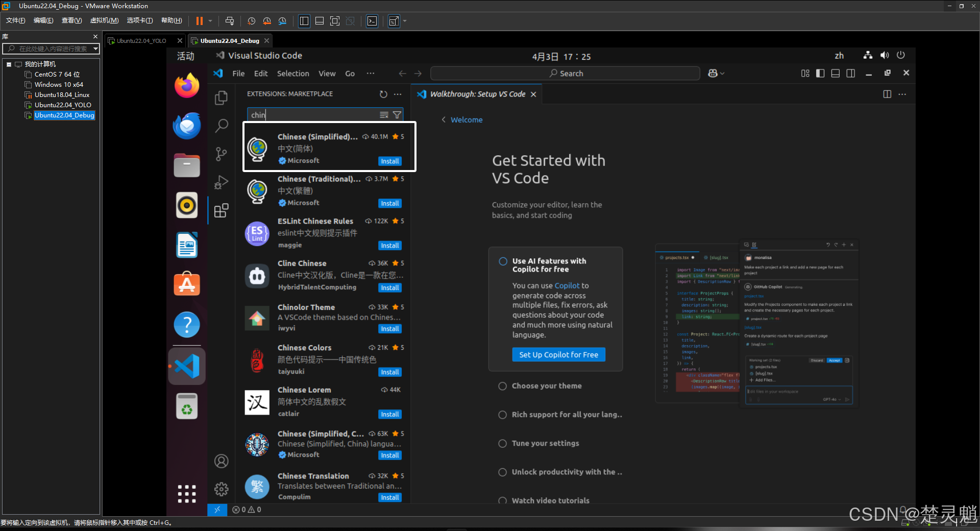This screenshot has width=980, height=531.
Task: Open VMware console view button
Action: pos(372,21)
